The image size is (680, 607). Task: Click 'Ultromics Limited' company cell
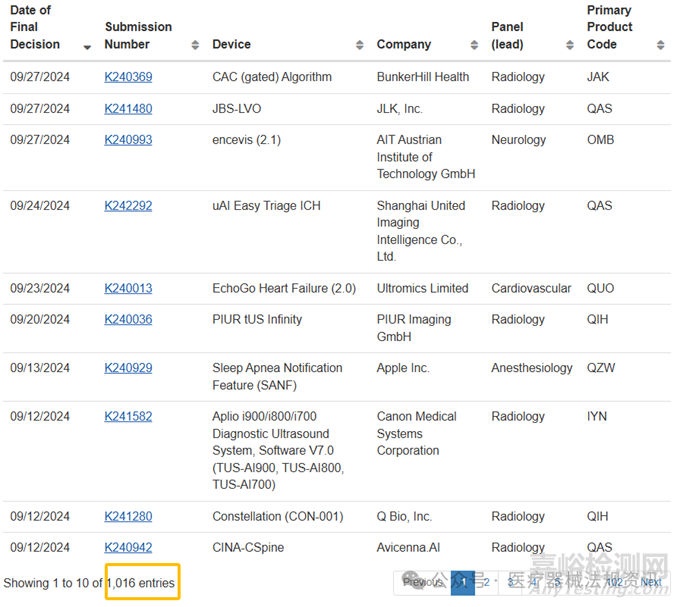[422, 289]
